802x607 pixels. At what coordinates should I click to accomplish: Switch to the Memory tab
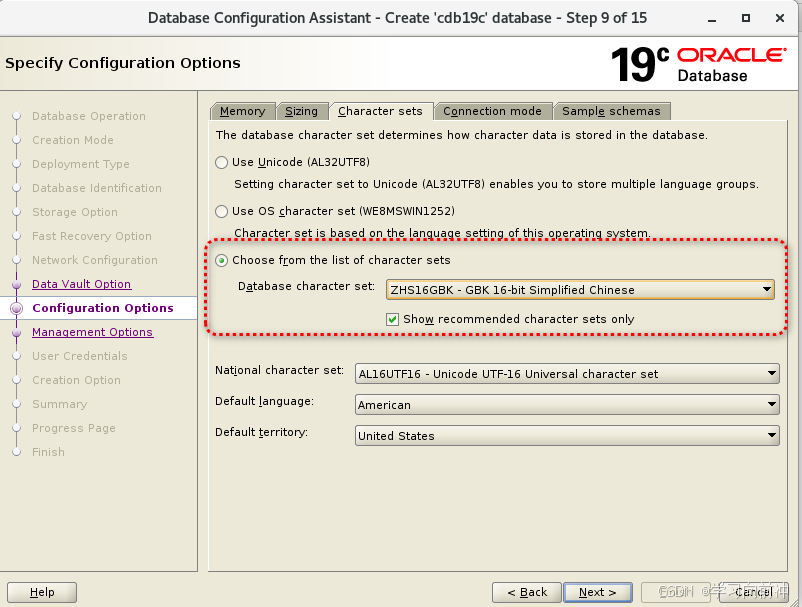coord(242,111)
